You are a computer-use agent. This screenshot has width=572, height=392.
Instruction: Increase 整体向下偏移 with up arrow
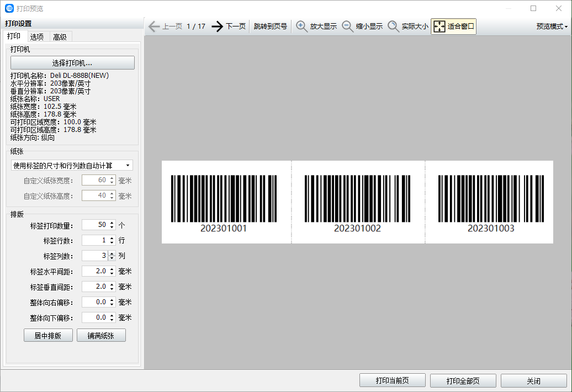(x=112, y=315)
